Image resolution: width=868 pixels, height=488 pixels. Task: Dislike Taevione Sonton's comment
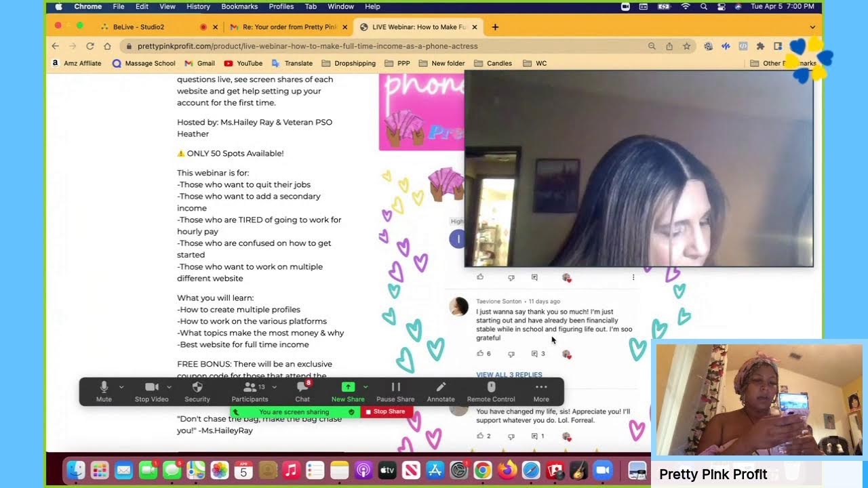point(511,354)
